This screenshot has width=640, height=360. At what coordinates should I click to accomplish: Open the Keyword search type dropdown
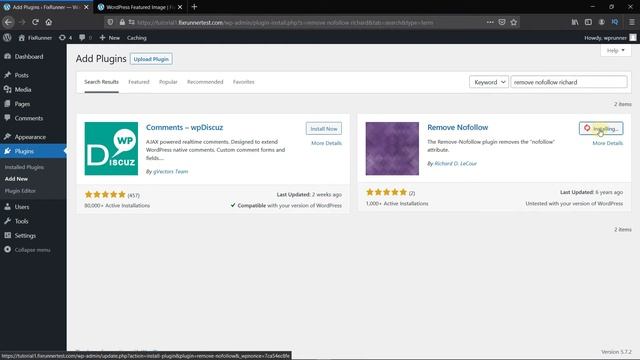click(x=489, y=82)
